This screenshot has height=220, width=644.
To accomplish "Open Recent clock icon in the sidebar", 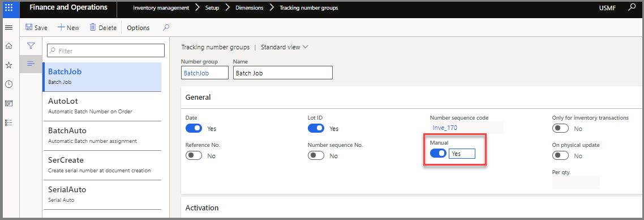I will point(8,84).
